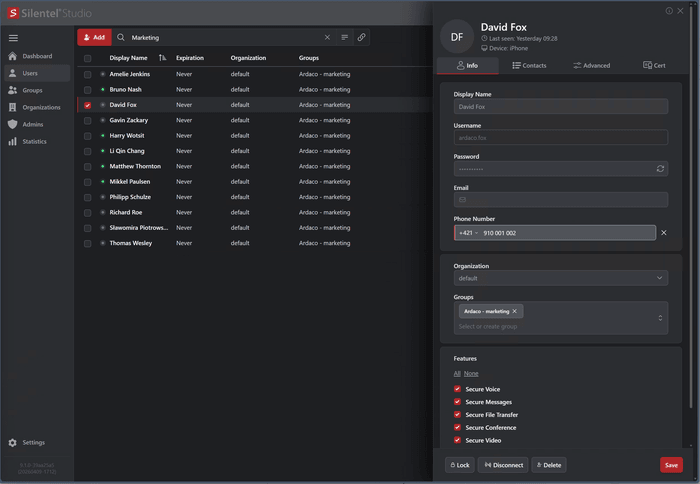Click the Save button

pos(671,465)
